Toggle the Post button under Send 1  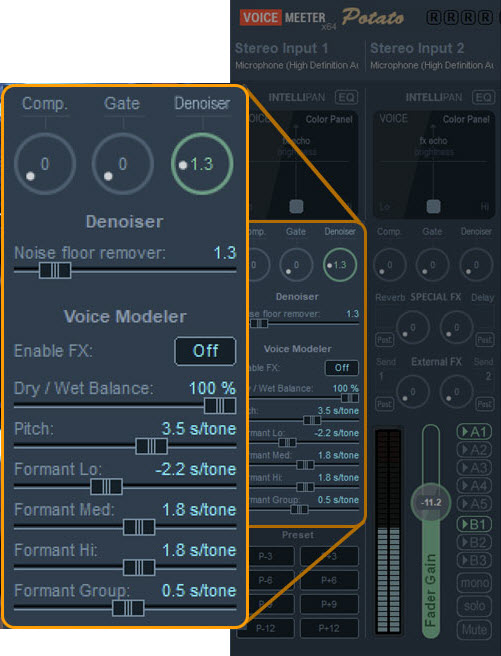point(384,404)
